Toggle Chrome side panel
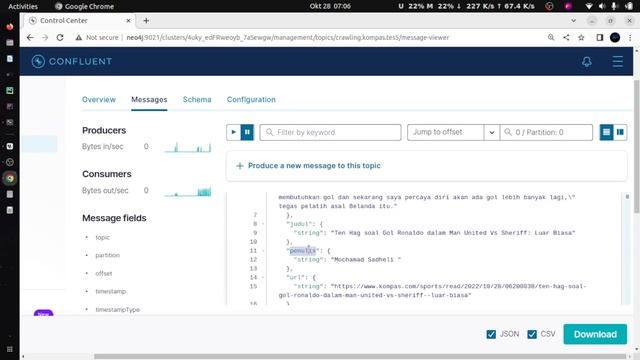640x360 pixels. click(x=600, y=38)
